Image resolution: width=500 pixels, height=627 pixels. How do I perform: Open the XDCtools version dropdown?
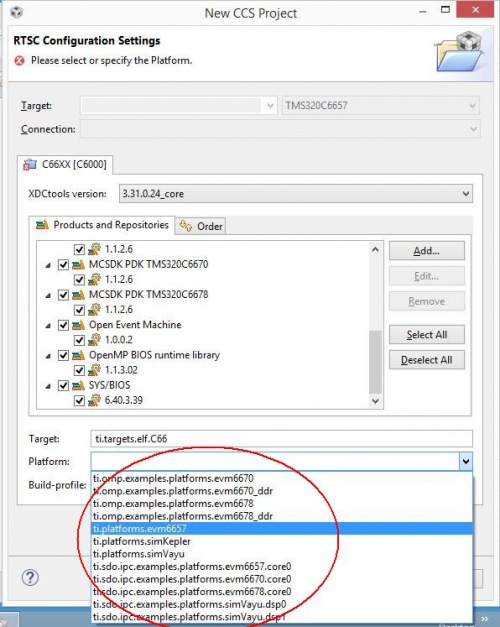[466, 194]
